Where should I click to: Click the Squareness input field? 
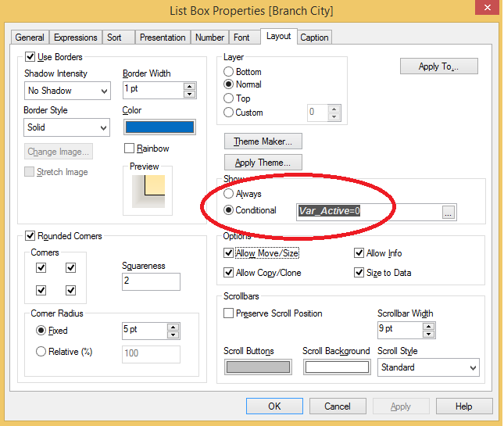tap(151, 281)
